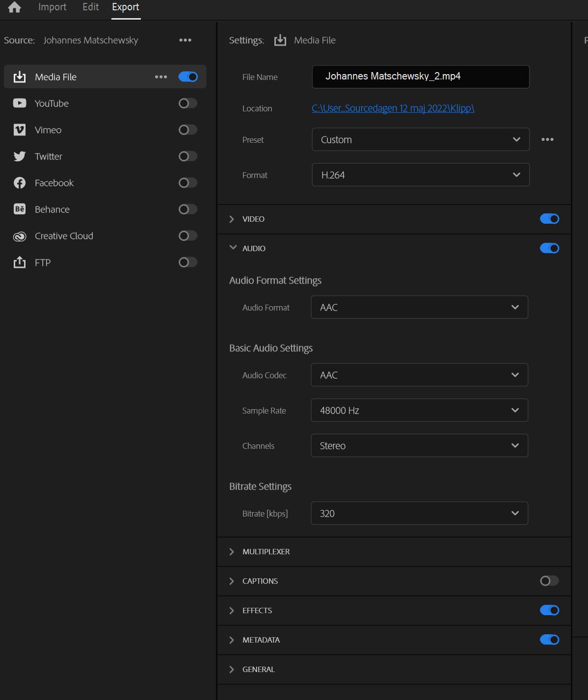Click the preset options ellipsis button
Screen dimensions: 588x700
pyautogui.click(x=548, y=139)
